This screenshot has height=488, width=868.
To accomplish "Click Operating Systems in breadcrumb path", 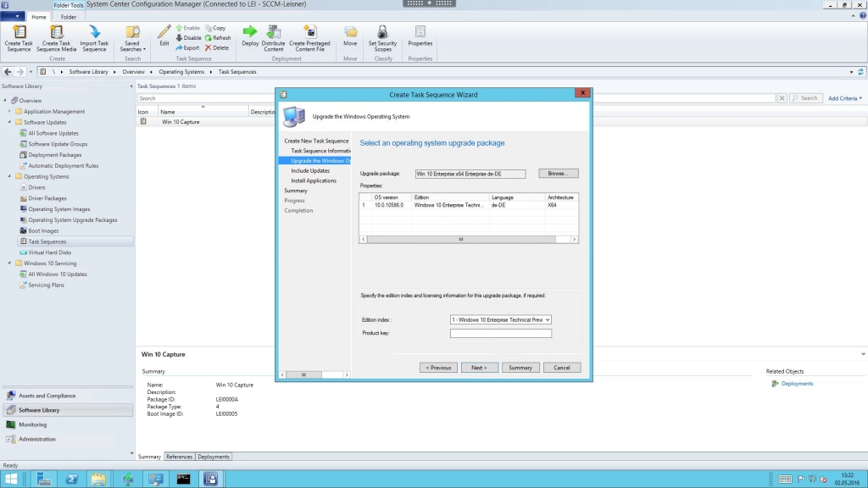I will 181,71.
